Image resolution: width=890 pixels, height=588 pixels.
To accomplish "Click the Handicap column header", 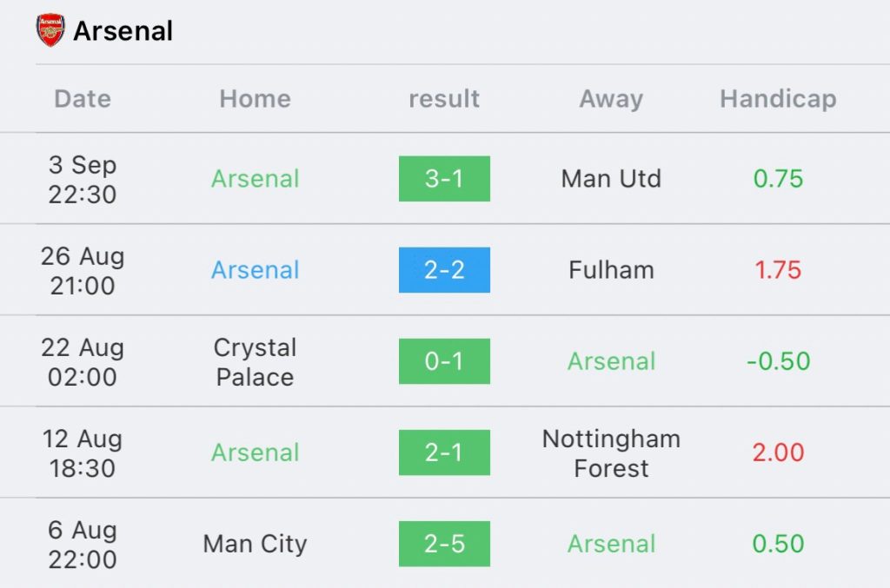I will pos(778,99).
